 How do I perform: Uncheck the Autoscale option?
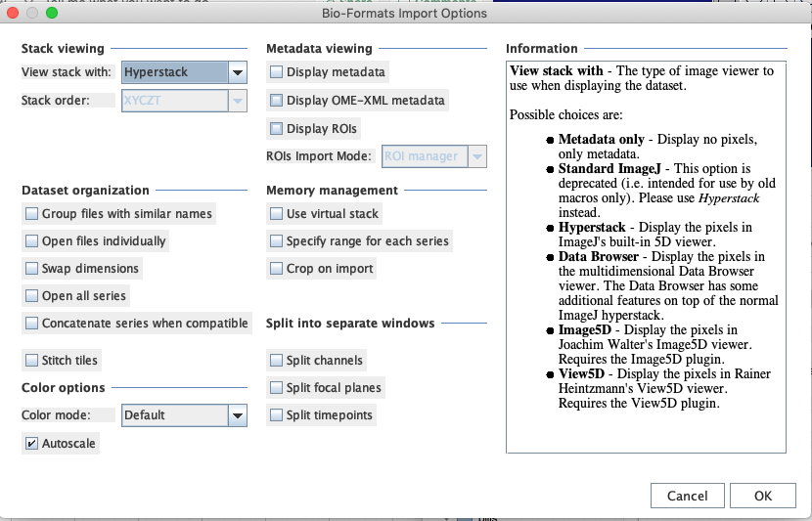[32, 443]
